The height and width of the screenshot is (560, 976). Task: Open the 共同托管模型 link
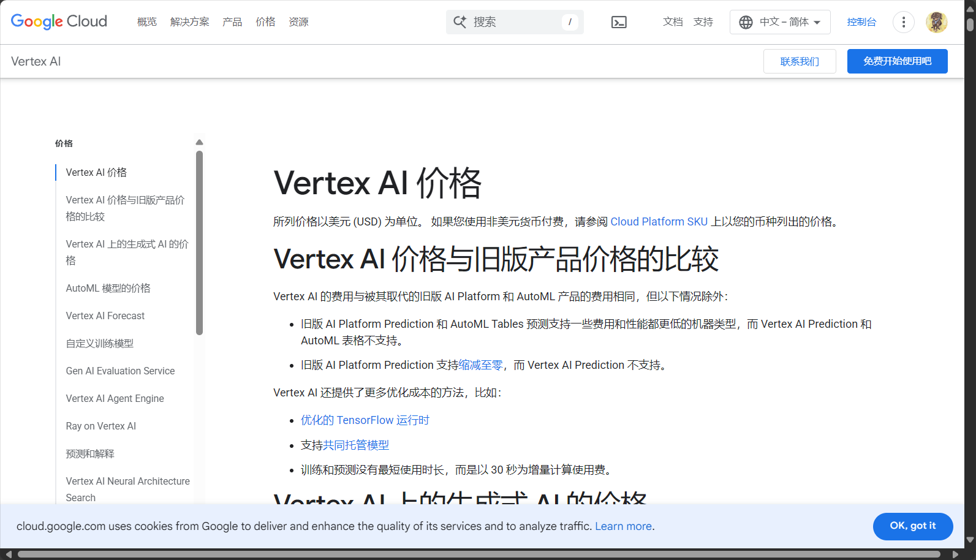pyautogui.click(x=356, y=445)
